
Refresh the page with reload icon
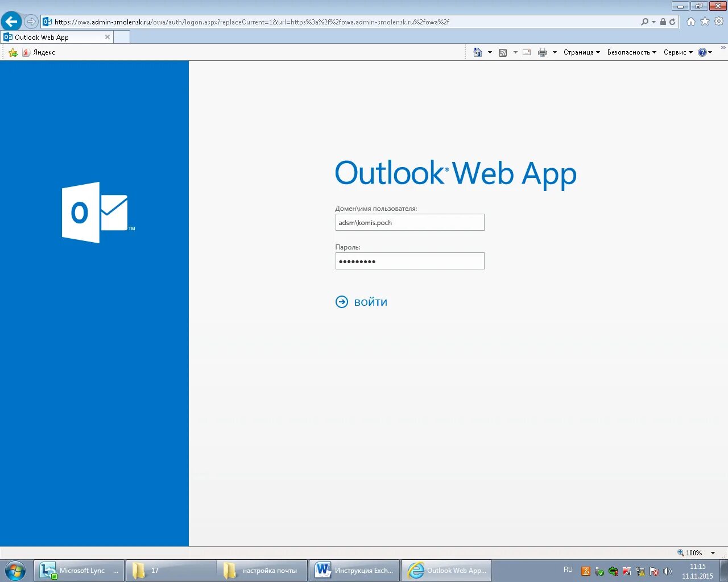pyautogui.click(x=672, y=22)
